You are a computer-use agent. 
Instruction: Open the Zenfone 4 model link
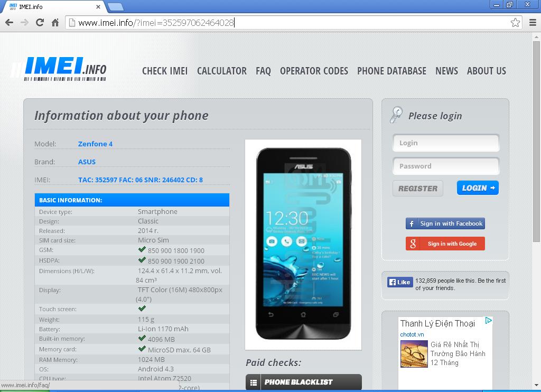click(95, 144)
